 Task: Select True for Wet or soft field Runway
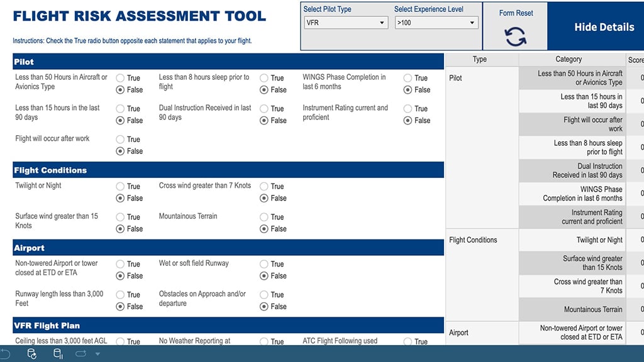264,265
